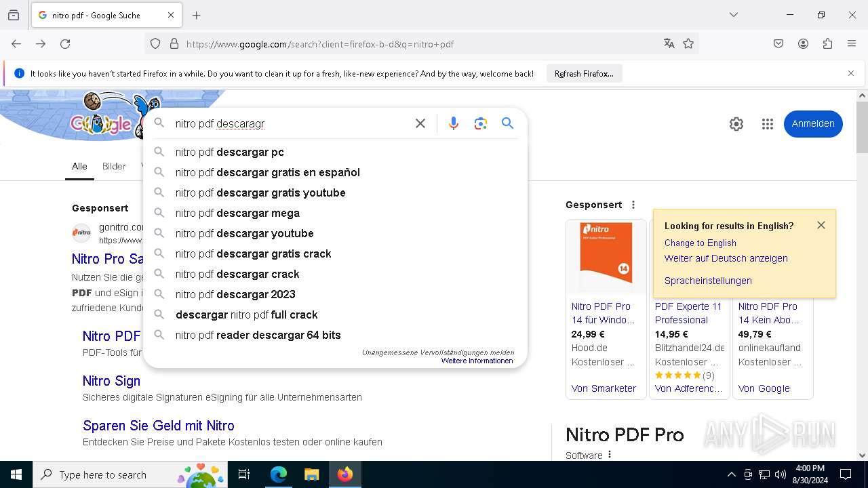This screenshot has height=488, width=868.
Task: Open File Explorer from the taskbar
Action: (311, 474)
